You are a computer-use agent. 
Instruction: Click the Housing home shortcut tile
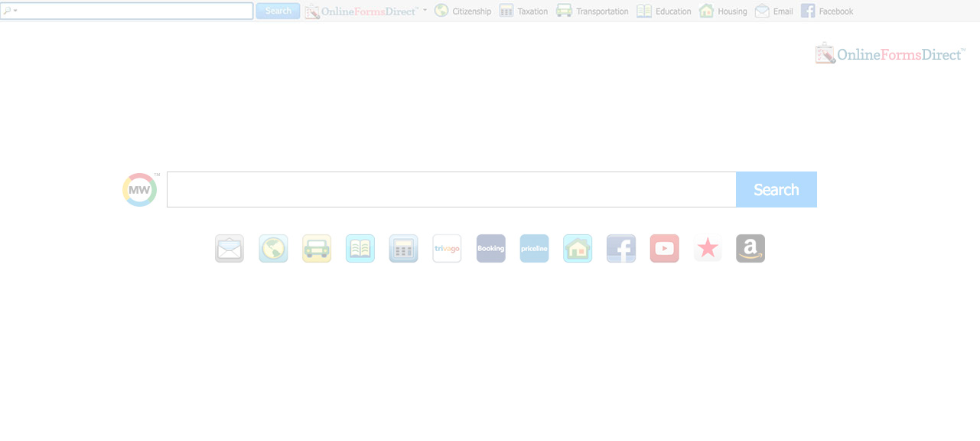click(578, 249)
